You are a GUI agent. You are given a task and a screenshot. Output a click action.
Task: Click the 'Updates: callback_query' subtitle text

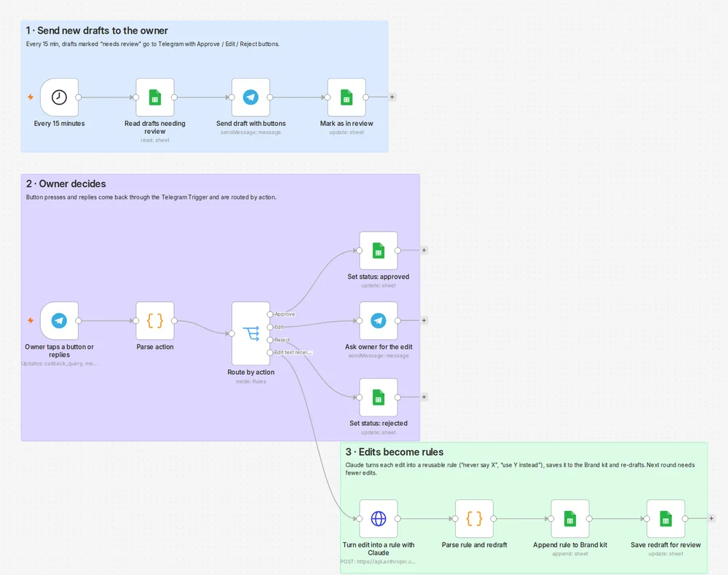[59, 363]
